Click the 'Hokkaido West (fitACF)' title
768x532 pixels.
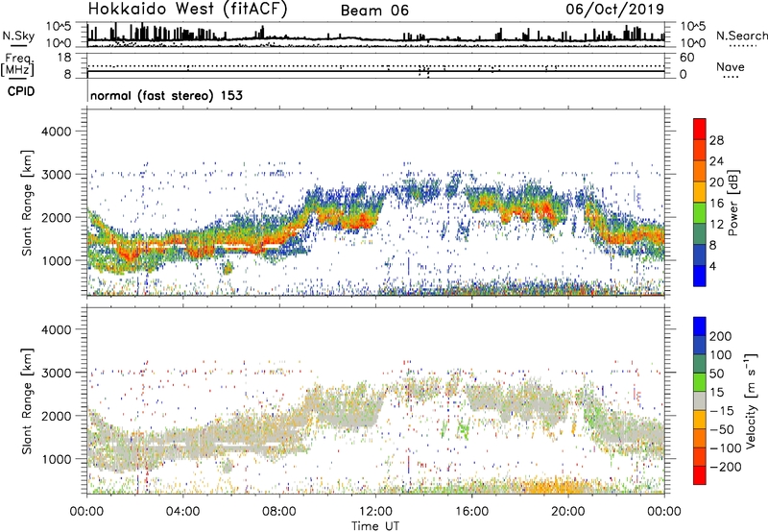[187, 10]
